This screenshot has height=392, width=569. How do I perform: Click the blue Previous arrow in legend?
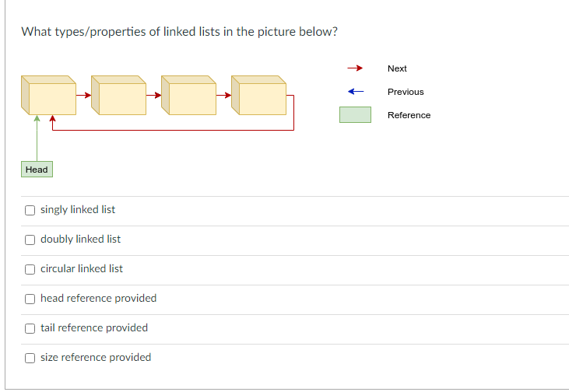pos(355,92)
